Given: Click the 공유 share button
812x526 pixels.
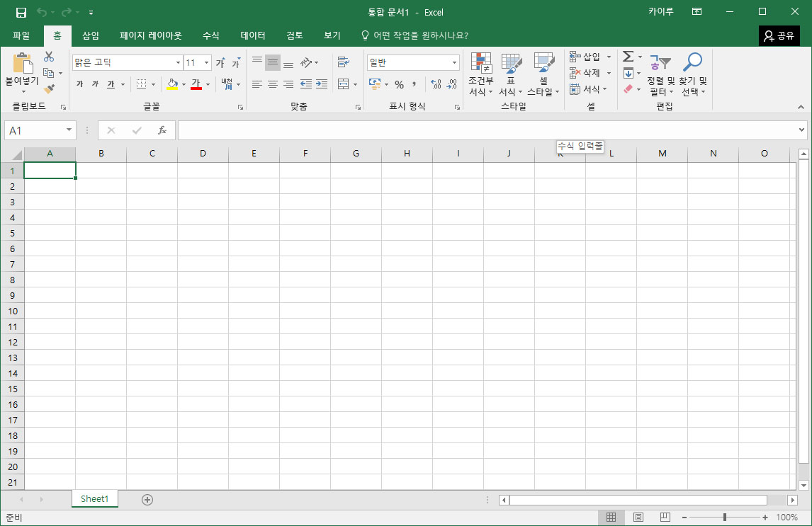Looking at the screenshot, I should click(x=779, y=35).
